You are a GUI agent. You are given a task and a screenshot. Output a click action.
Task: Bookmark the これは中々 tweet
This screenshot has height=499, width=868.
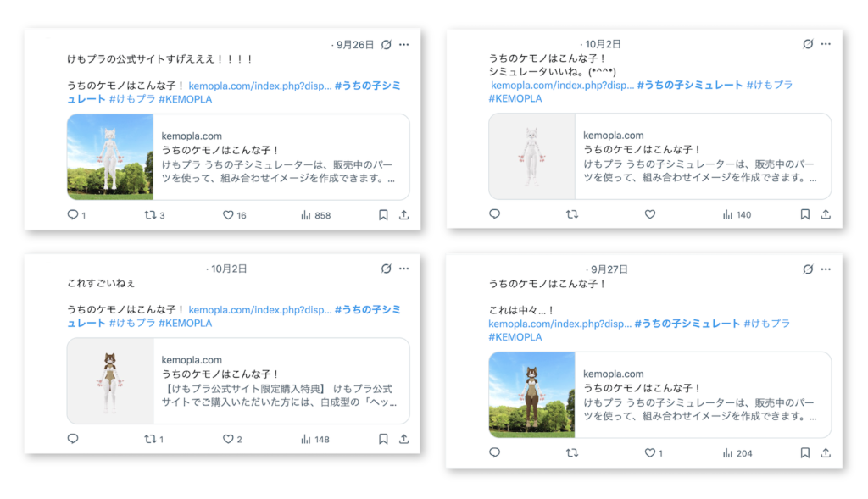pyautogui.click(x=804, y=453)
